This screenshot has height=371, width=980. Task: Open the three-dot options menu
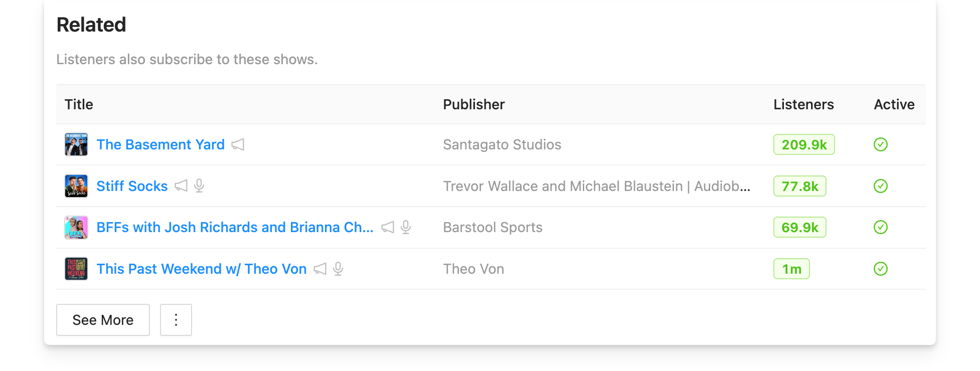pyautogui.click(x=176, y=320)
